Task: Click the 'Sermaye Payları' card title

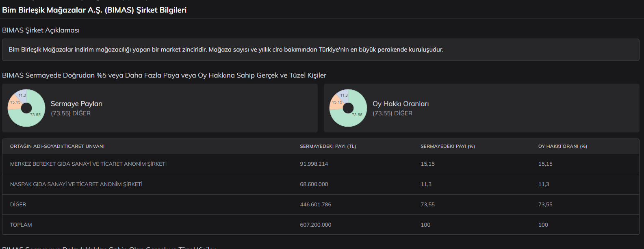Action: coord(76,104)
